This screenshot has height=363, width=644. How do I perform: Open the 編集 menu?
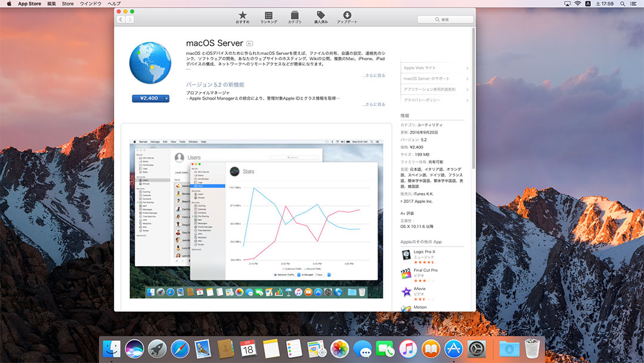tap(51, 4)
